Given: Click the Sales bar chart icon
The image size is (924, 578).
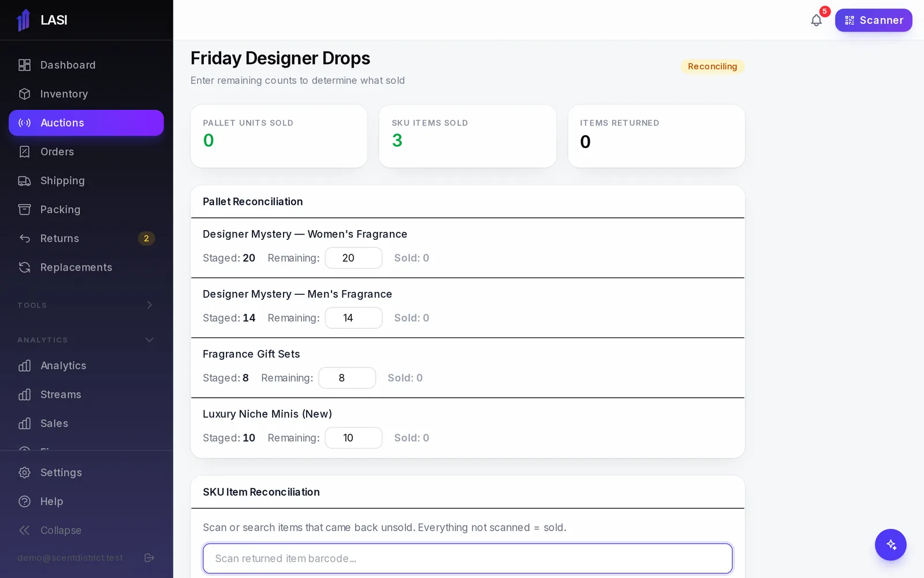Looking at the screenshot, I should coord(24,423).
